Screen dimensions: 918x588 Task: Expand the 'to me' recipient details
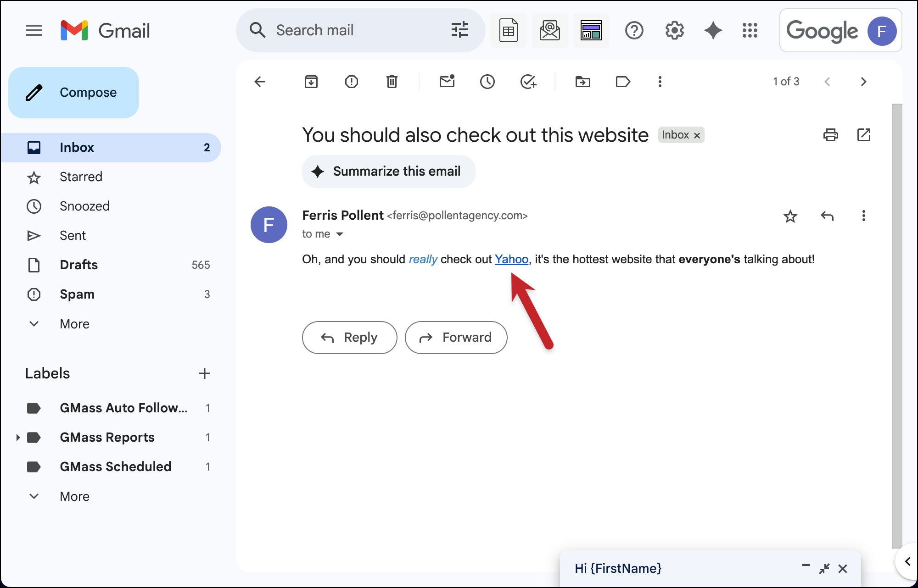(340, 234)
